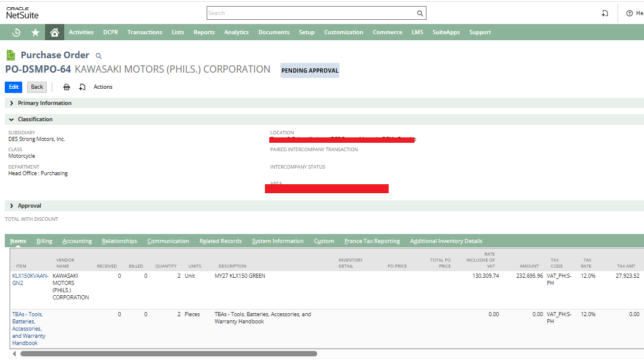Go to the Home house icon

pos(54,32)
